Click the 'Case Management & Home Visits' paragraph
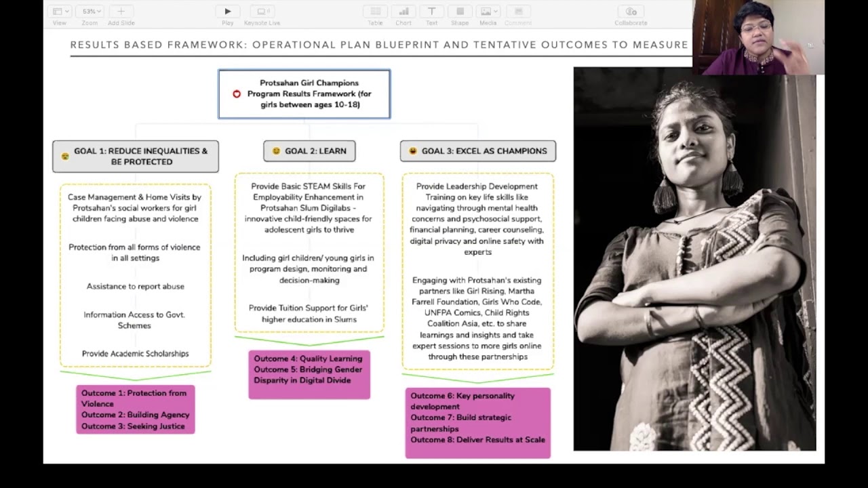Screen dimensions: 868x488 (135, 208)
